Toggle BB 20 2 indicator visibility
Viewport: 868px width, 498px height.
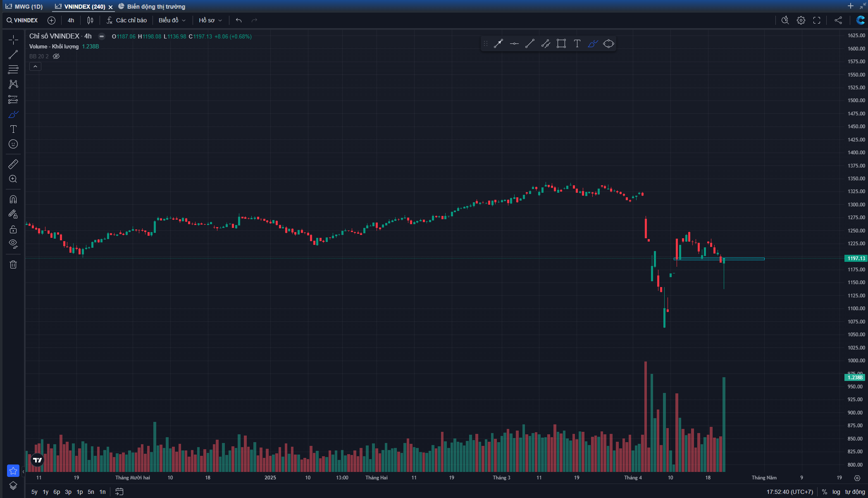57,56
